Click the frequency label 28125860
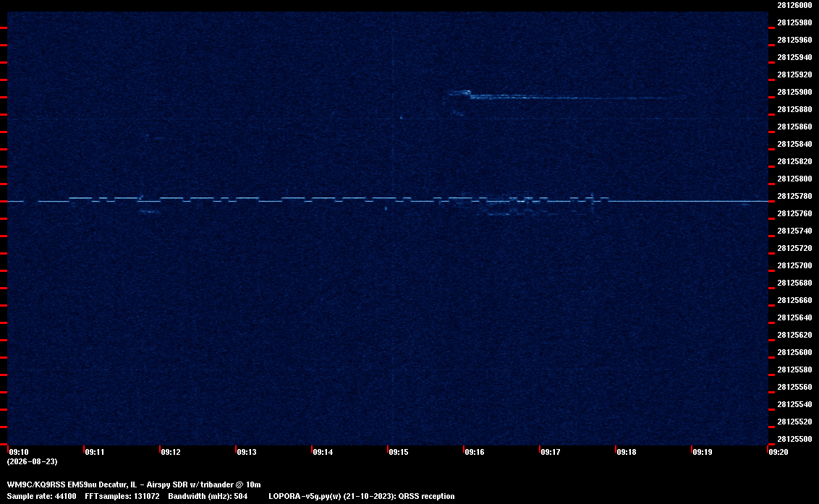The width and height of the screenshot is (819, 504). pyautogui.click(x=794, y=127)
